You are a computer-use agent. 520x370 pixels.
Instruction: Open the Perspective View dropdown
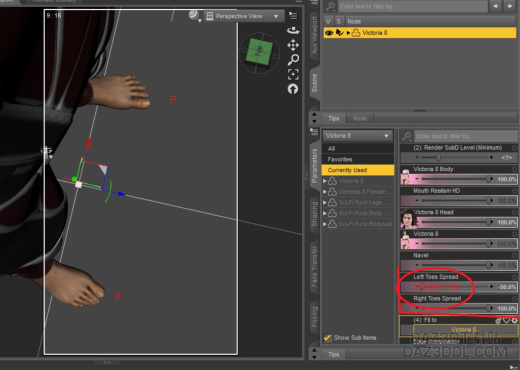245,16
